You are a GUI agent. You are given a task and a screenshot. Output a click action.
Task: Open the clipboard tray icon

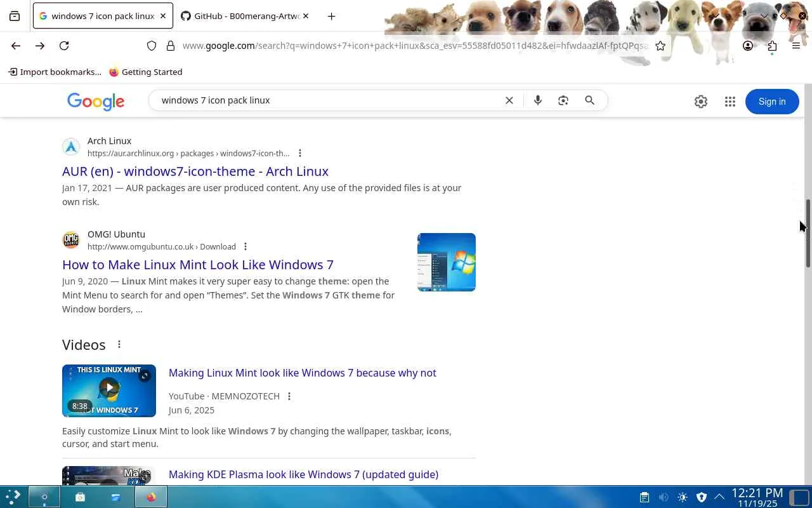point(645,497)
